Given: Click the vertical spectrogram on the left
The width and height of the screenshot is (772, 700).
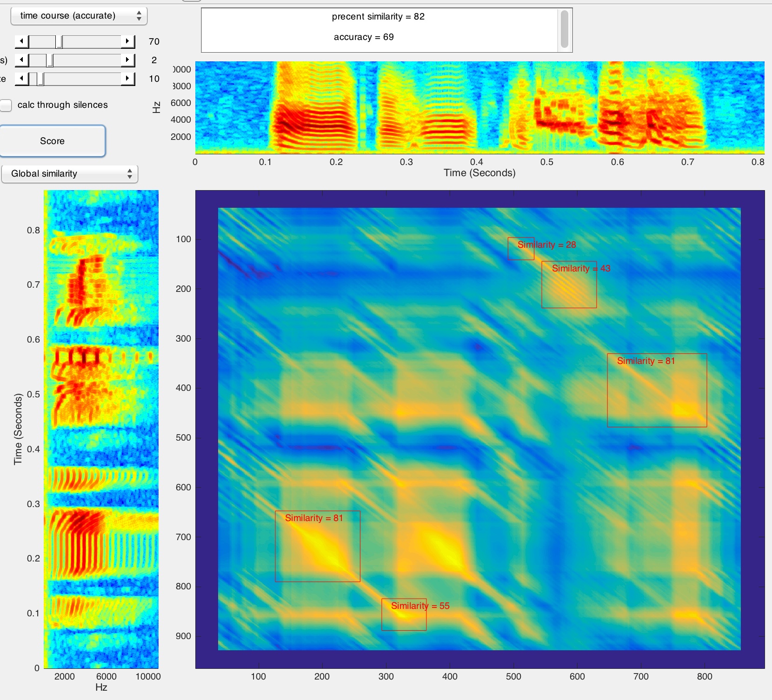Looking at the screenshot, I should pos(101,429).
